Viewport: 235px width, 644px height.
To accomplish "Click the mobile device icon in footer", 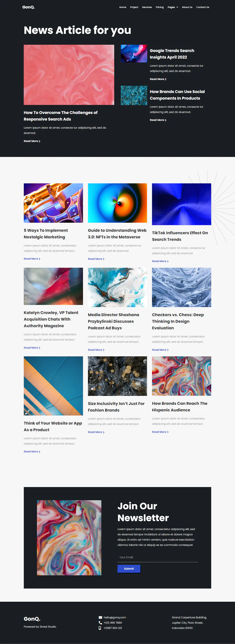I will [100, 628].
